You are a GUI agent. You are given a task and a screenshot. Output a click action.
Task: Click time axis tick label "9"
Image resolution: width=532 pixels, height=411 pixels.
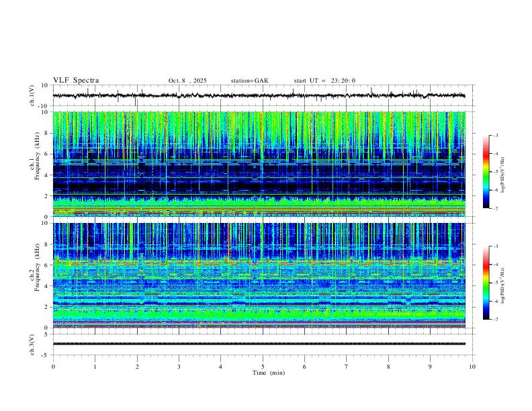pyautogui.click(x=430, y=367)
